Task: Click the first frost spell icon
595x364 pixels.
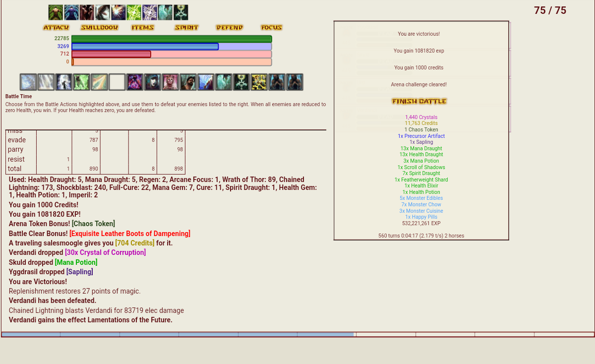Action: click(28, 82)
